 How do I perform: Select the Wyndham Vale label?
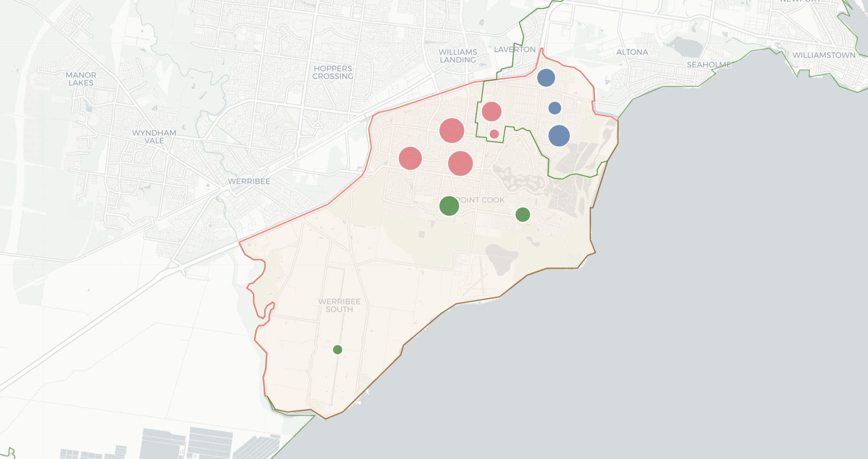[x=154, y=137]
